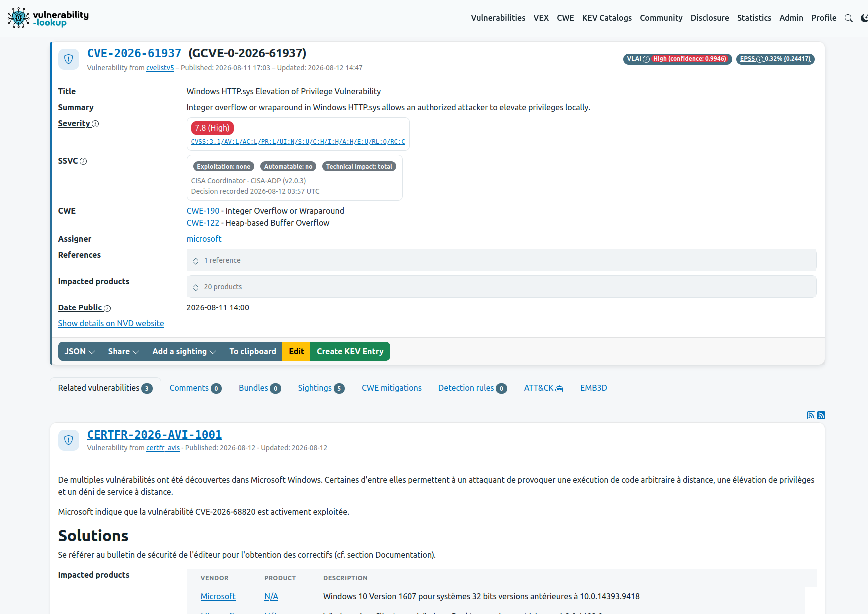Open the 'Add a sighting' dropdown
The image size is (868, 614).
point(184,351)
